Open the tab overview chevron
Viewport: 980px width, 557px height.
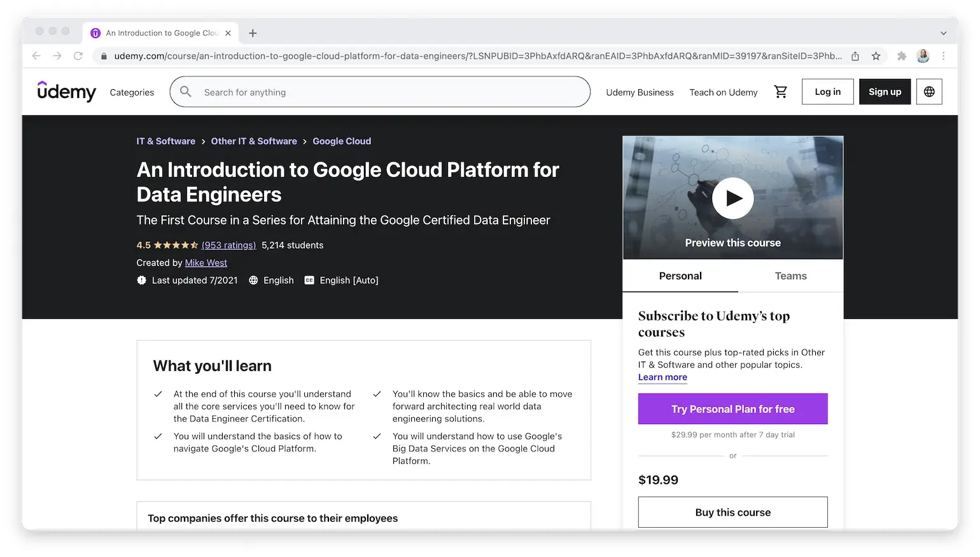pyautogui.click(x=944, y=32)
